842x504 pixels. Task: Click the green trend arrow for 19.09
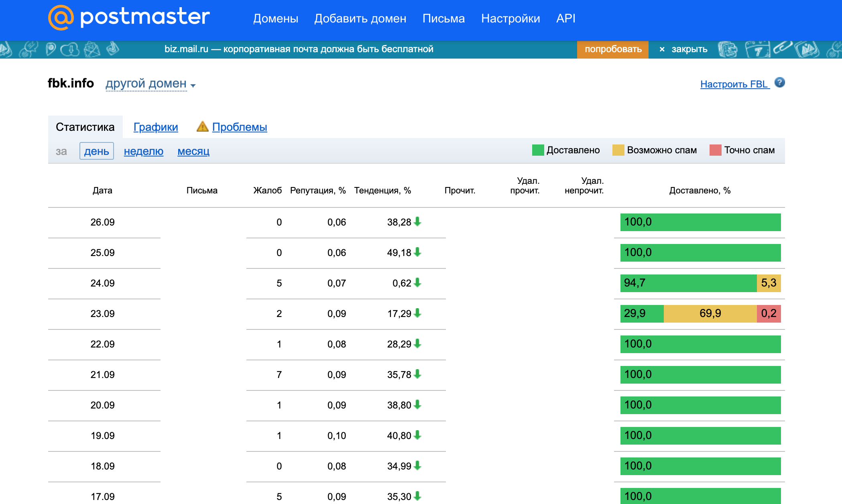point(417,435)
